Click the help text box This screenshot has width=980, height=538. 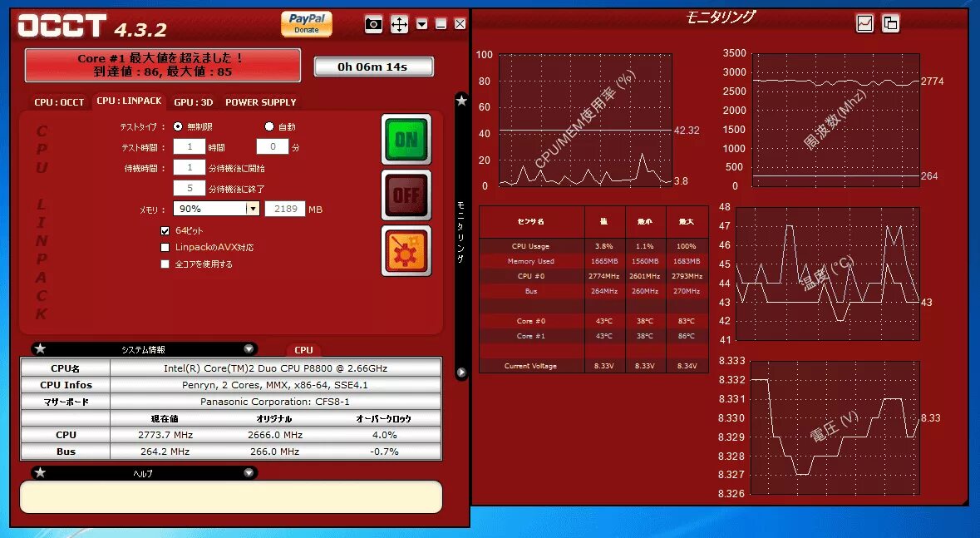click(x=231, y=496)
